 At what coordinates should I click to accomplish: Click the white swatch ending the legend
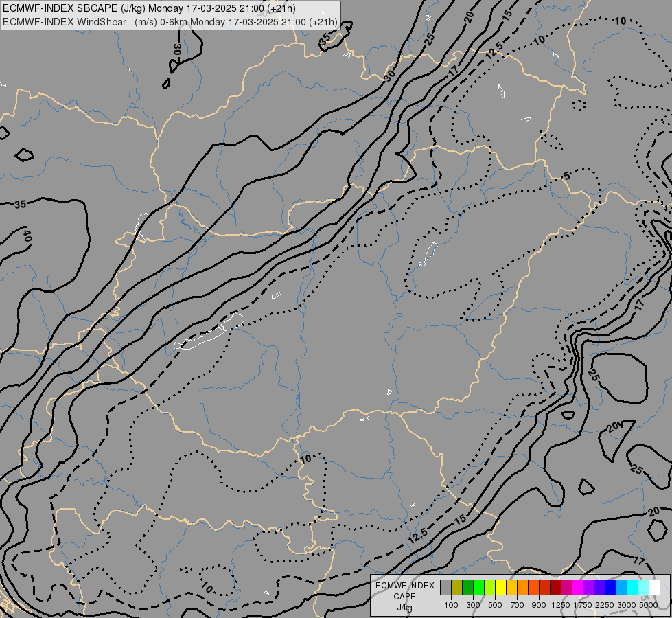pos(654,587)
